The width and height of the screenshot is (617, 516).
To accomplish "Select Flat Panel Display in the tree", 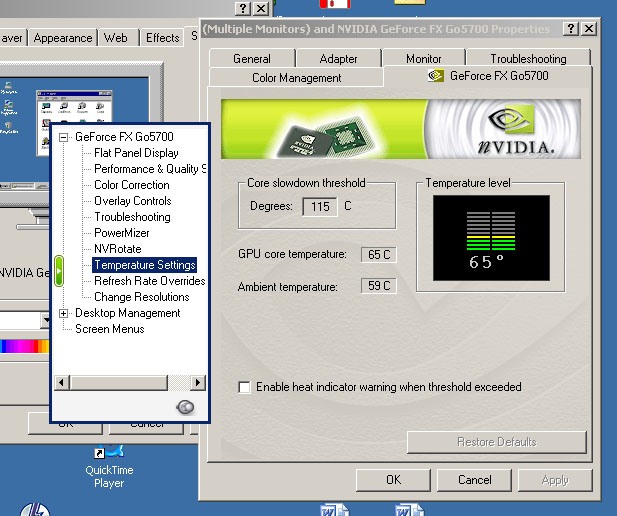I will point(136,153).
